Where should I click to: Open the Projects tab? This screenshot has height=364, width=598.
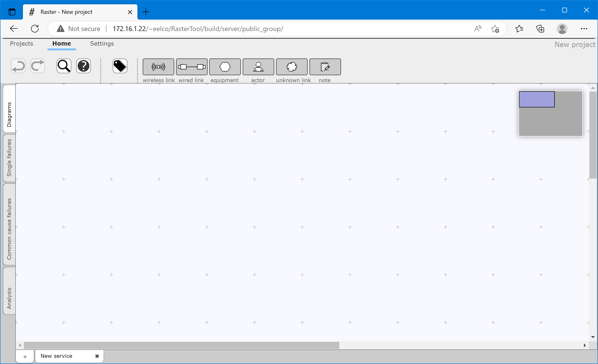(22, 43)
